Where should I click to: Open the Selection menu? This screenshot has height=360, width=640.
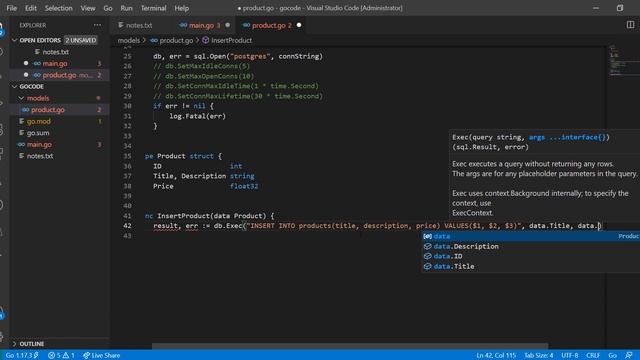point(58,8)
